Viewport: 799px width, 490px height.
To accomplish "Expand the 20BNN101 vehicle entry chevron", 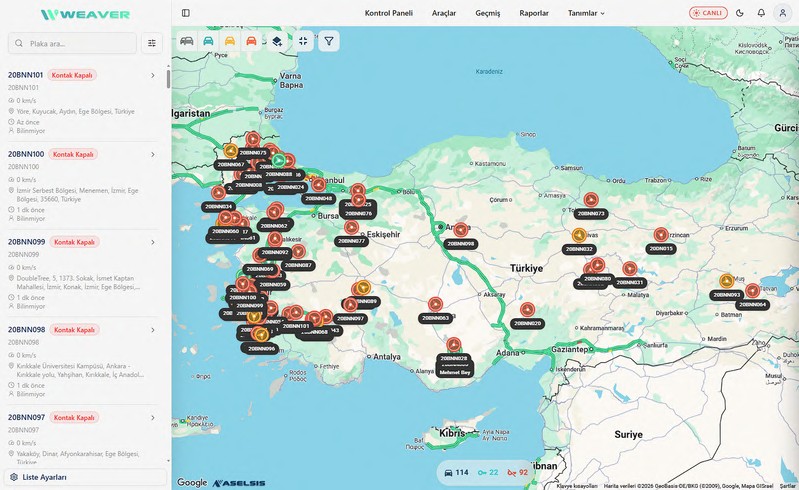I will pyautogui.click(x=152, y=75).
